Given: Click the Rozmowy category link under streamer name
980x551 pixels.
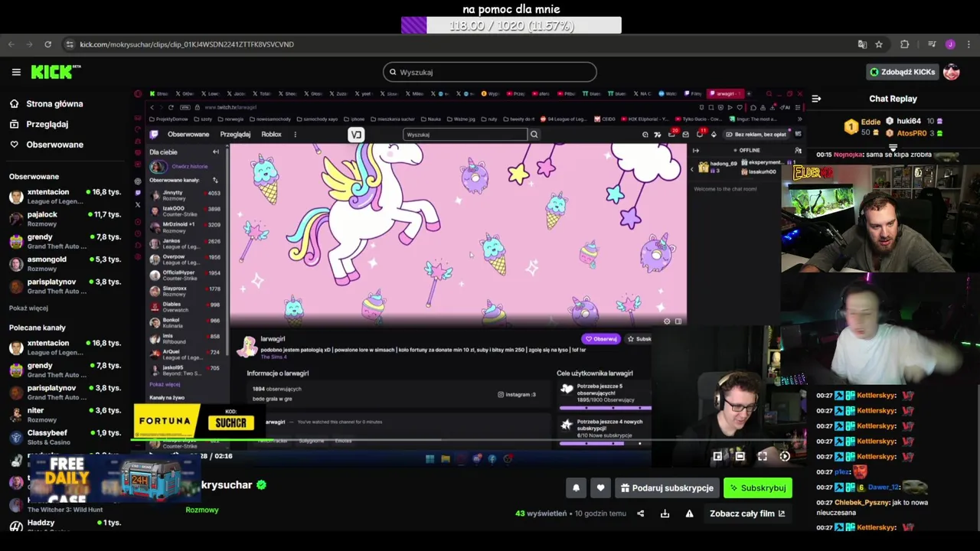Looking at the screenshot, I should [x=202, y=510].
